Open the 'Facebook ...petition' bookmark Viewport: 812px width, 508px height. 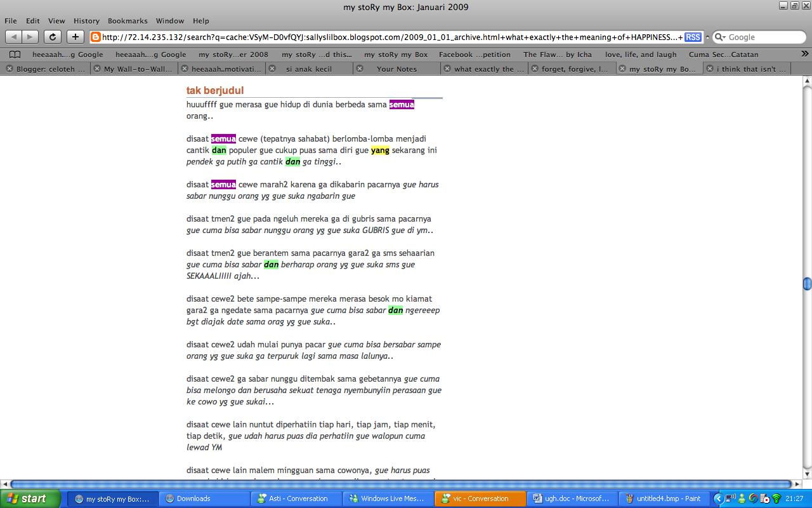(475, 55)
